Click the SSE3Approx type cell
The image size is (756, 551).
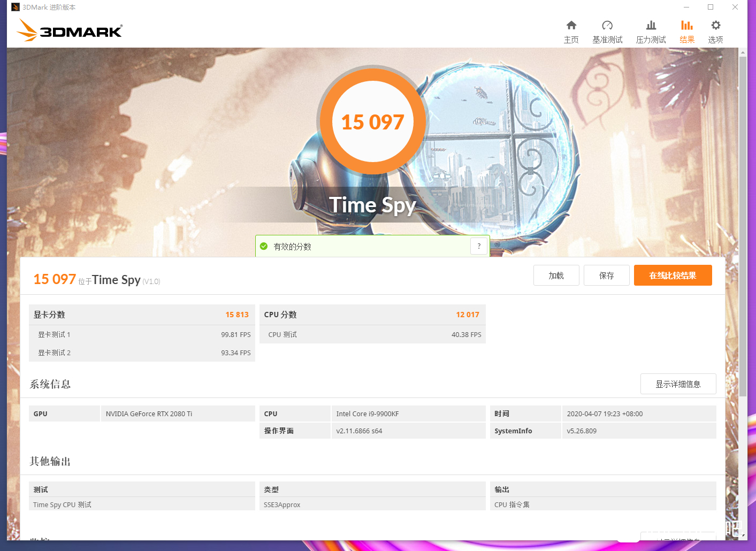tap(372, 504)
